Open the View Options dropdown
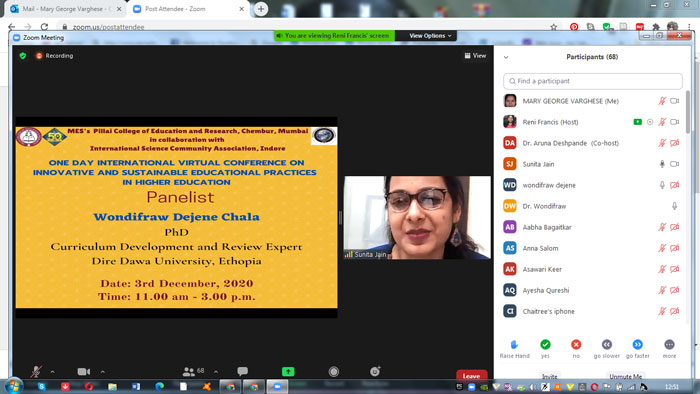The width and height of the screenshot is (700, 394). click(430, 36)
